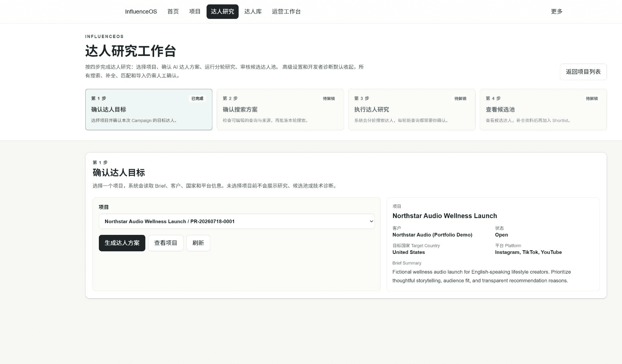The image size is (622, 364).
Task: Click the target country value United States
Action: click(409, 252)
